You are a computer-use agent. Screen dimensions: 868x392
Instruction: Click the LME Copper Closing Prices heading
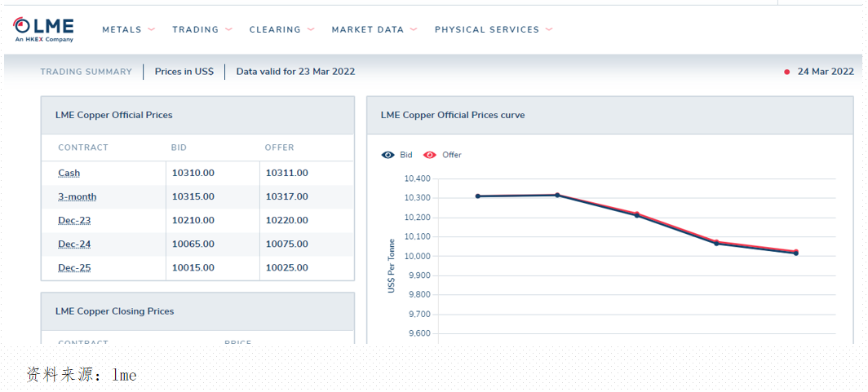(114, 311)
